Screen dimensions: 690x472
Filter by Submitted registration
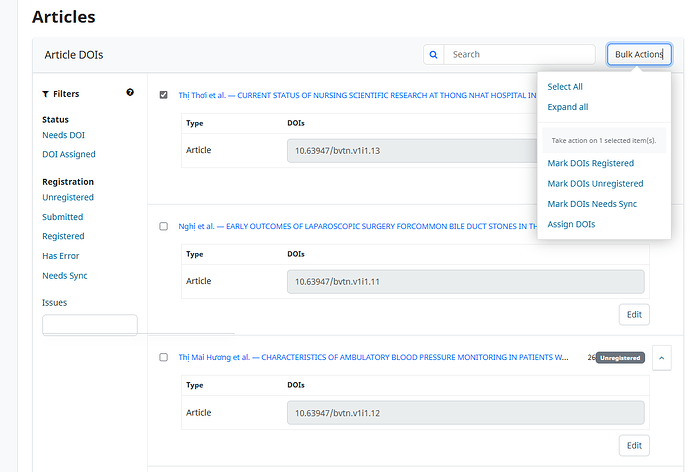(62, 217)
